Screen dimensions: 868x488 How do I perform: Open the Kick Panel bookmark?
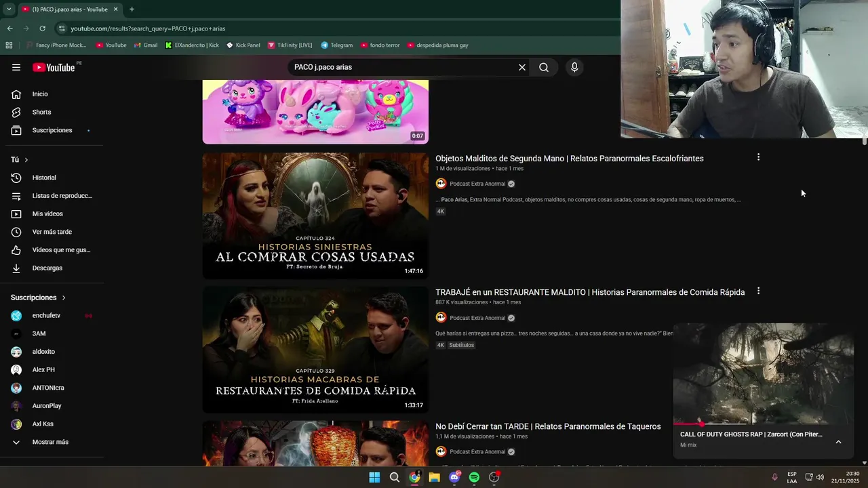243,45
